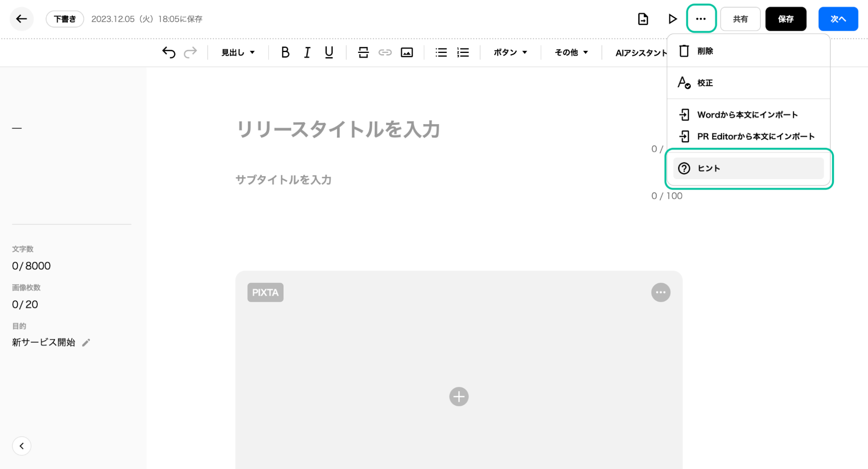Image resolution: width=868 pixels, height=469 pixels.
Task: Open the AIアシスタント tool
Action: point(640,53)
